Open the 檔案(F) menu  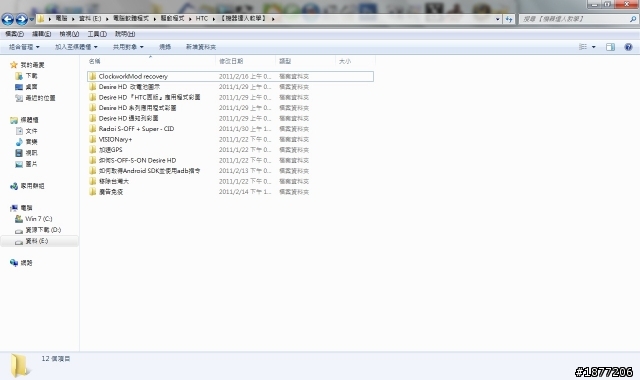click(14, 34)
